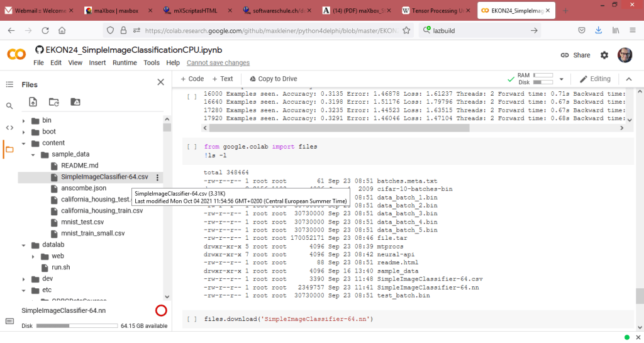The height and width of the screenshot is (343, 644).
Task: Open the search sidebar icon
Action: pyautogui.click(x=9, y=106)
